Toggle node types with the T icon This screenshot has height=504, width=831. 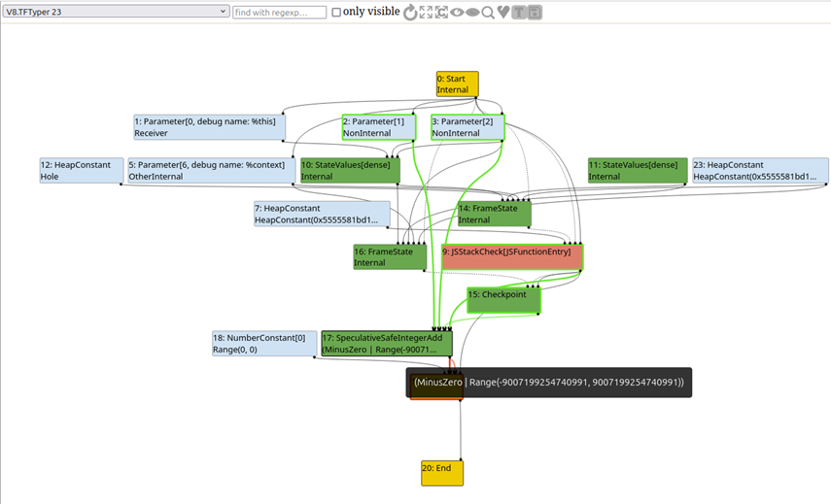[519, 13]
